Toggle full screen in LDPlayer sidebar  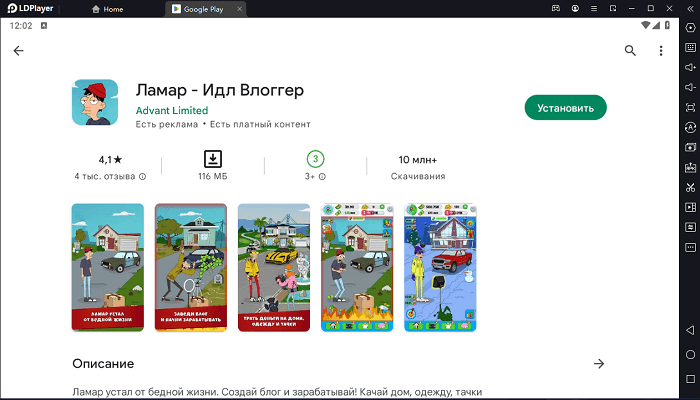pyautogui.click(x=690, y=107)
